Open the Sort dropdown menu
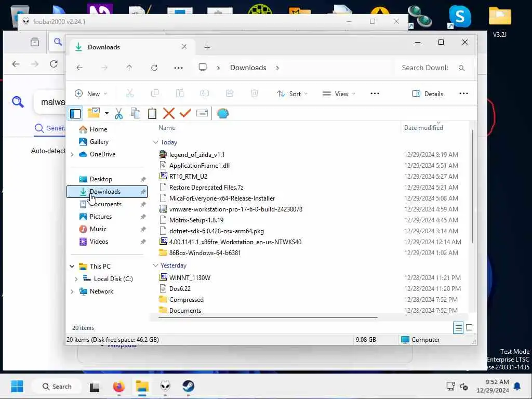 [x=292, y=94]
